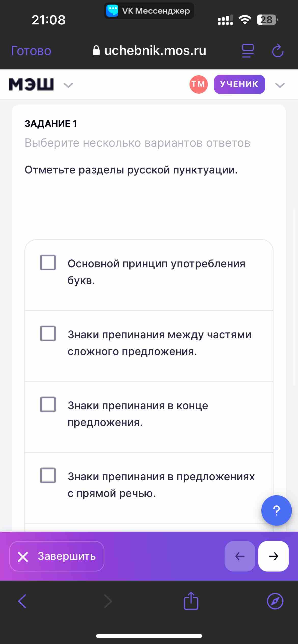Go to previous task with left arrow
This screenshot has height=644, width=298.
coord(240,556)
